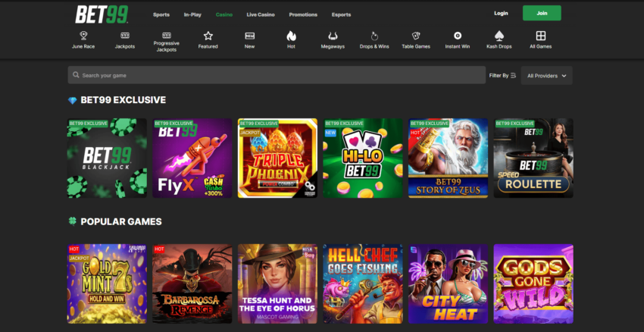Select the Casino tab
The image size is (644, 332).
tap(224, 15)
